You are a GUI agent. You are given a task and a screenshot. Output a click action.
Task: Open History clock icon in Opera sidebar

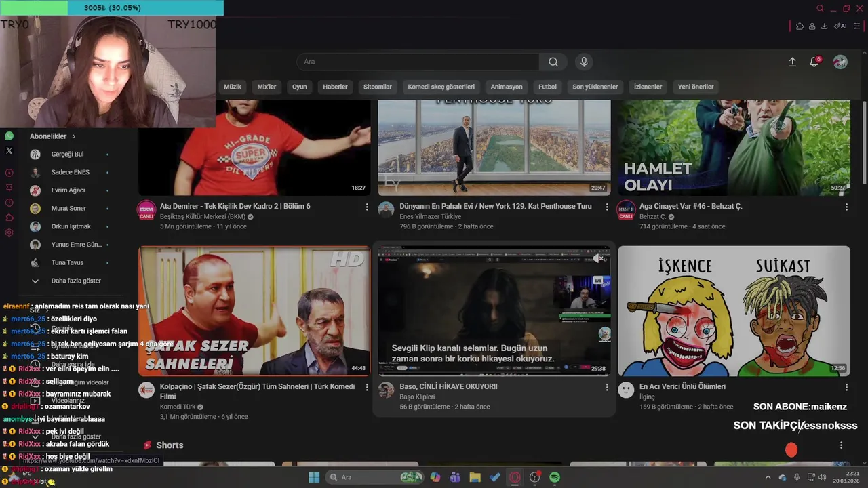coord(9,203)
